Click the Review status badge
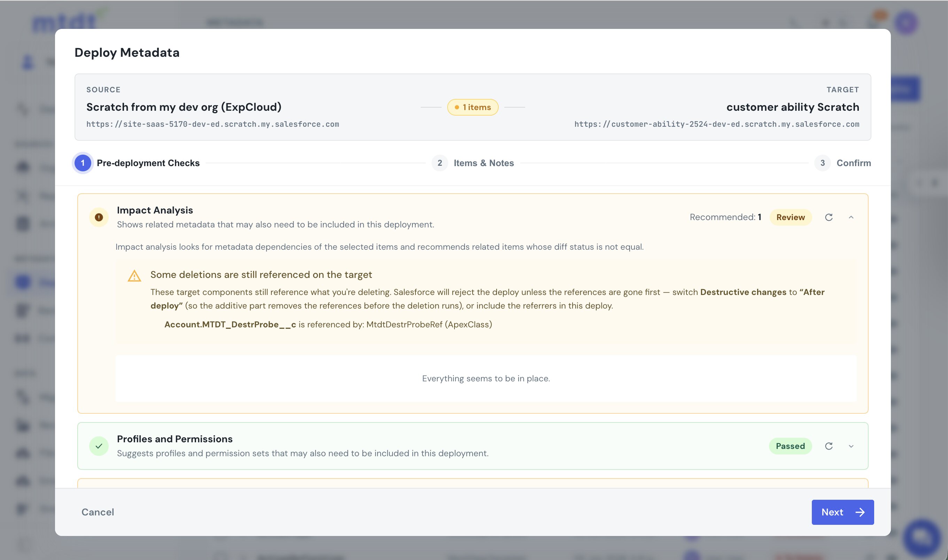 [x=790, y=217]
